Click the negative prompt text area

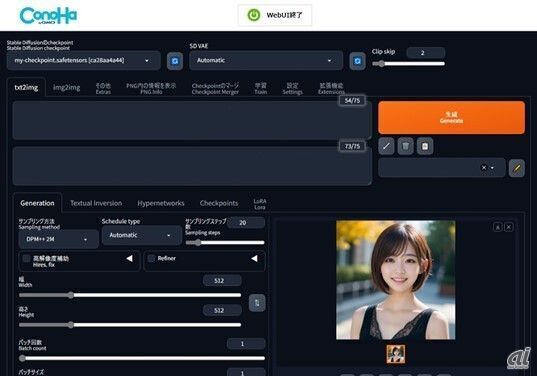[x=192, y=166]
